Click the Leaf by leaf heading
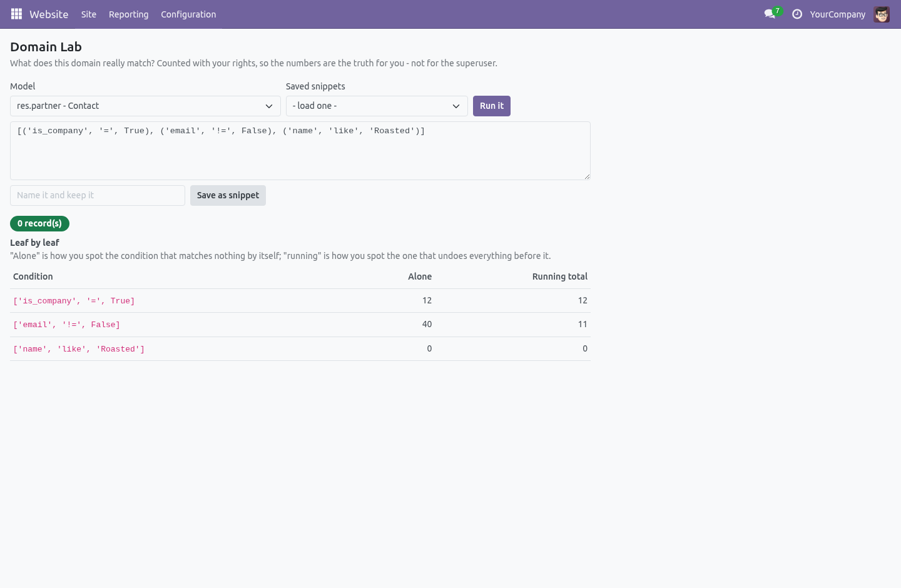This screenshot has width=901, height=588. coord(34,243)
